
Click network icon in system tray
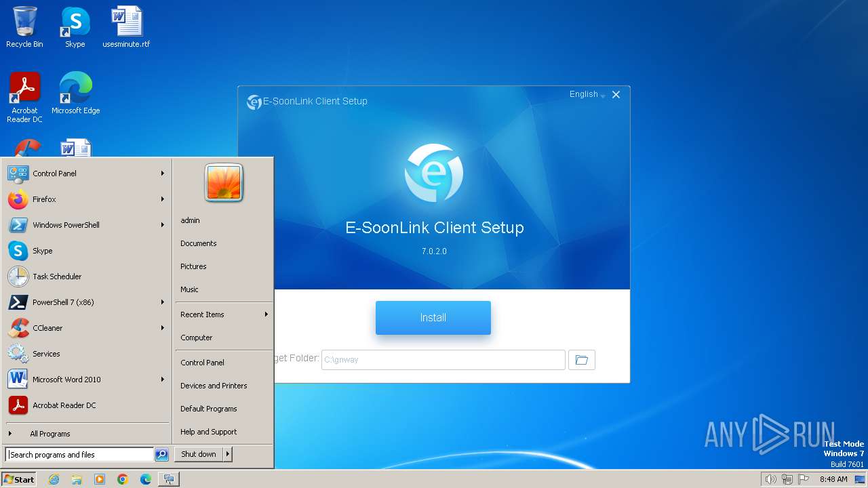(787, 479)
